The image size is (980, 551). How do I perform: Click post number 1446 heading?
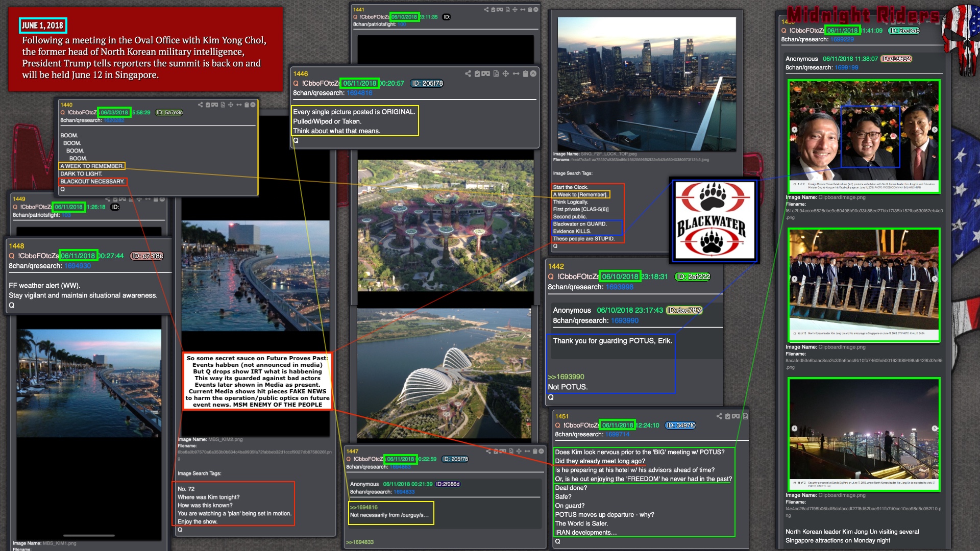[x=301, y=74]
